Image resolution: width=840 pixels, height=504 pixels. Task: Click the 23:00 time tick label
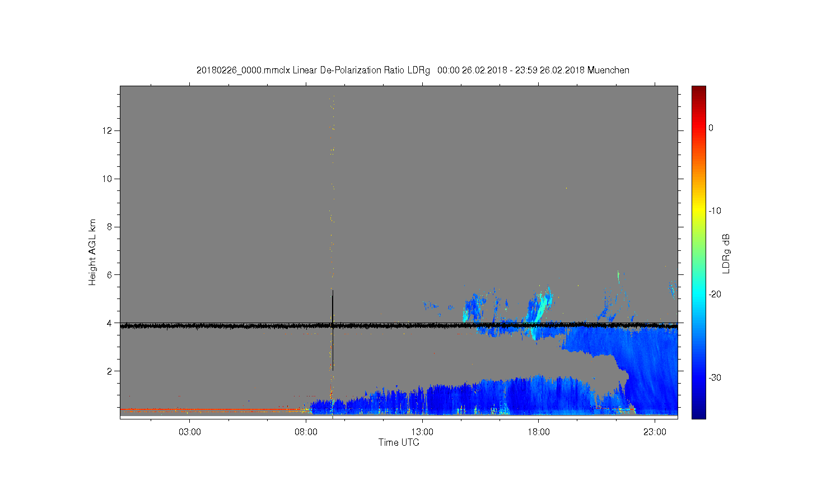coord(655,432)
